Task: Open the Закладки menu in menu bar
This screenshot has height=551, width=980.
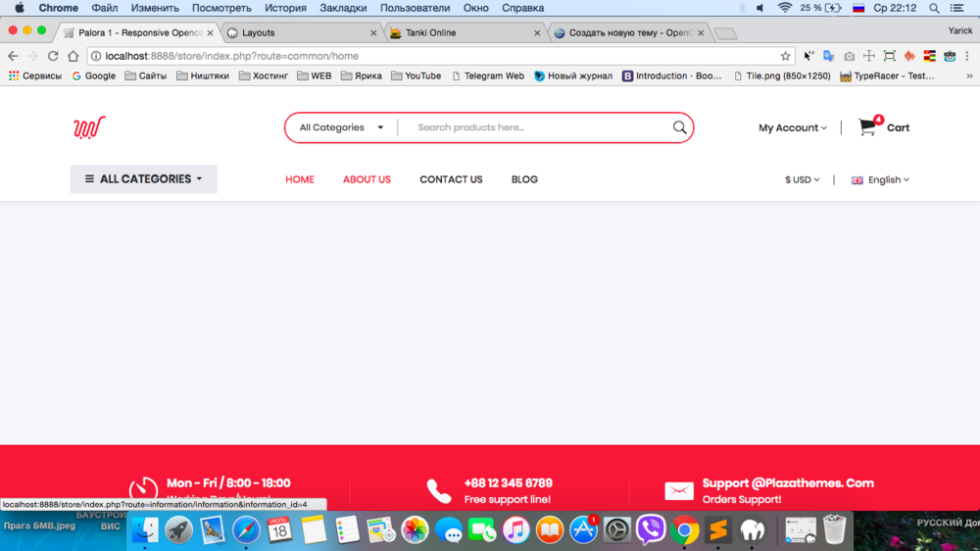Action: [343, 8]
